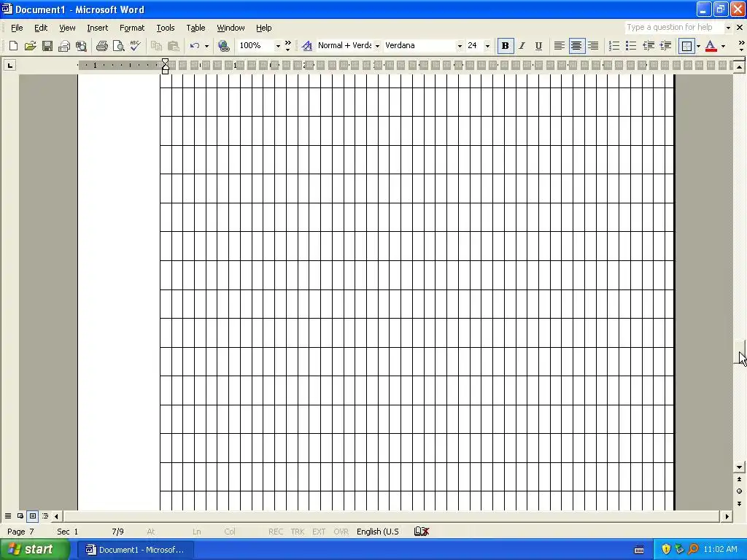This screenshot has width=747, height=560.
Task: Click the Copy icon
Action: 156,46
